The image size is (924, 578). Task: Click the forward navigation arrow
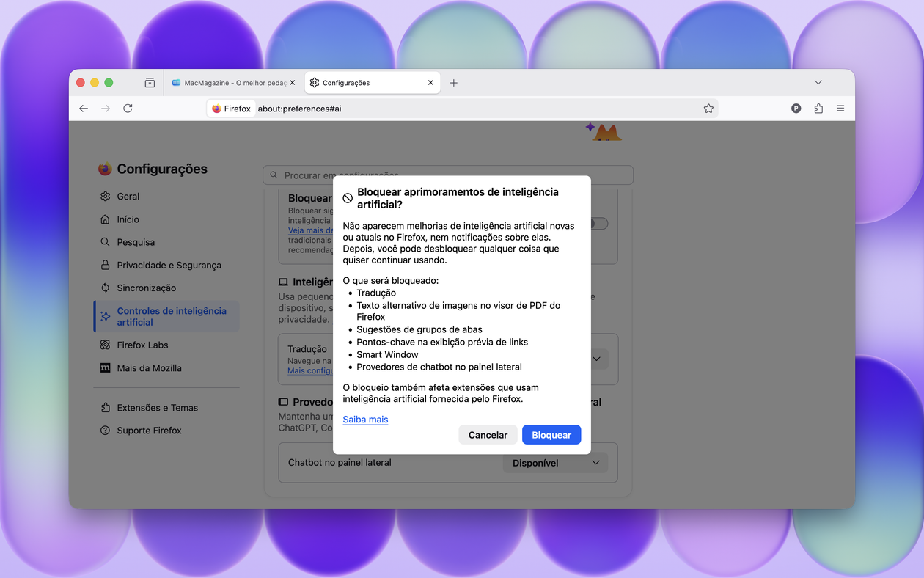click(x=106, y=109)
